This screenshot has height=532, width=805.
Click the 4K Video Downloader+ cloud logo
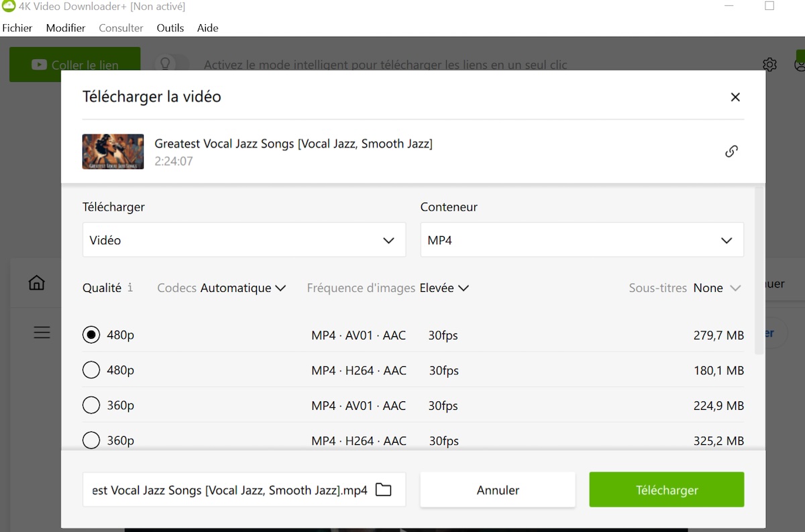[x=8, y=6]
